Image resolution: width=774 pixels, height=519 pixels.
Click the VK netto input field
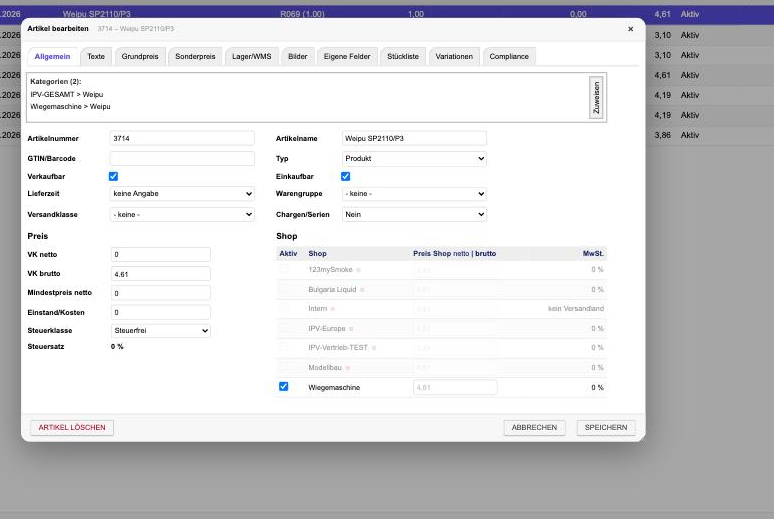pos(161,254)
